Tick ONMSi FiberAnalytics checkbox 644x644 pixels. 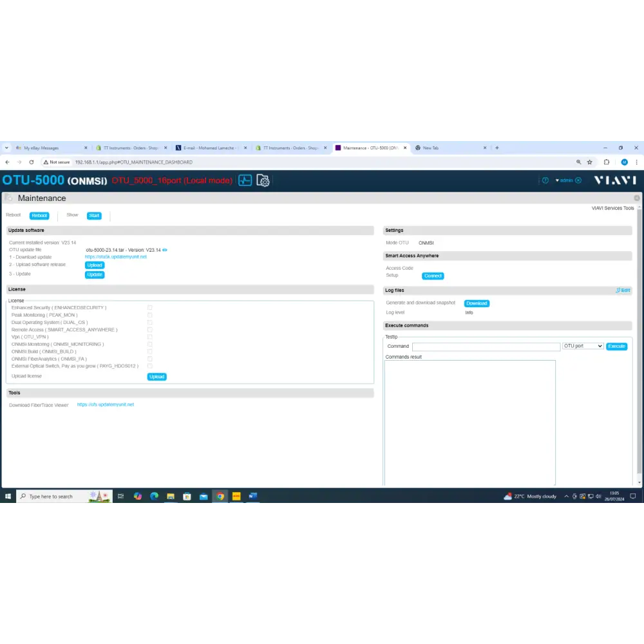click(x=150, y=359)
